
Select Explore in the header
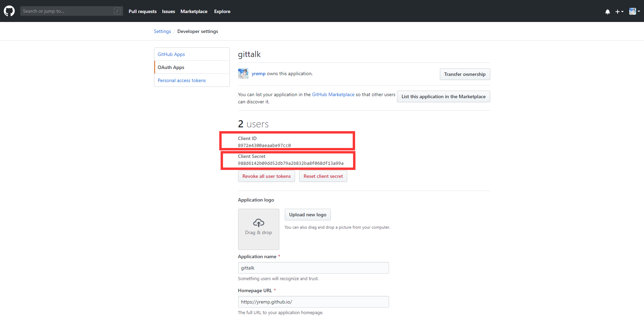click(x=222, y=11)
